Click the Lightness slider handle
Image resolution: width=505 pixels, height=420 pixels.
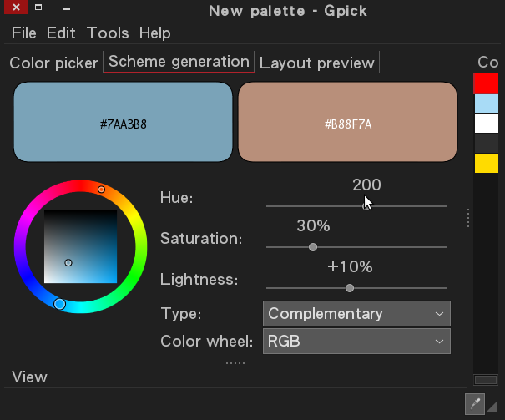350,288
